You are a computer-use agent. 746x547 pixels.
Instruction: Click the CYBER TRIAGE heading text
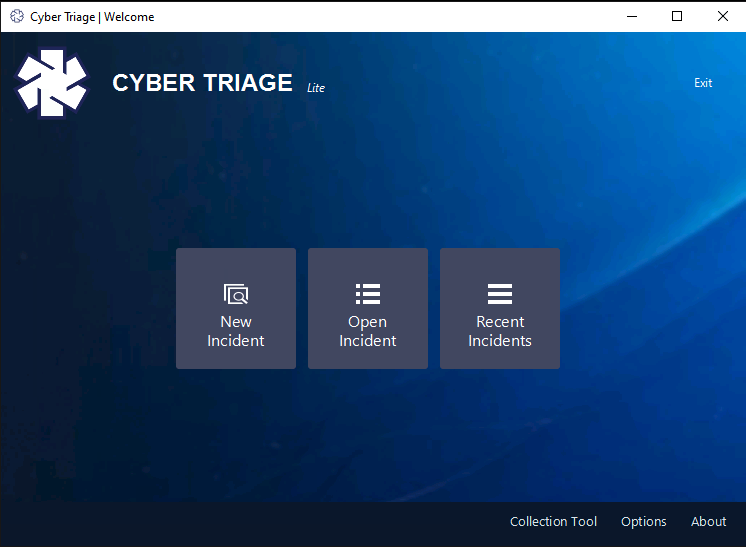point(202,83)
